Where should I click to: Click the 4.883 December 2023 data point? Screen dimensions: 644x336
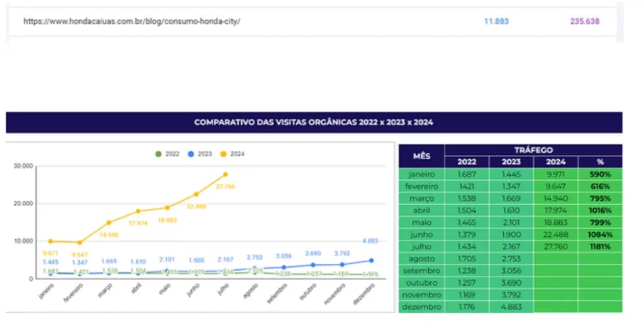tap(370, 260)
